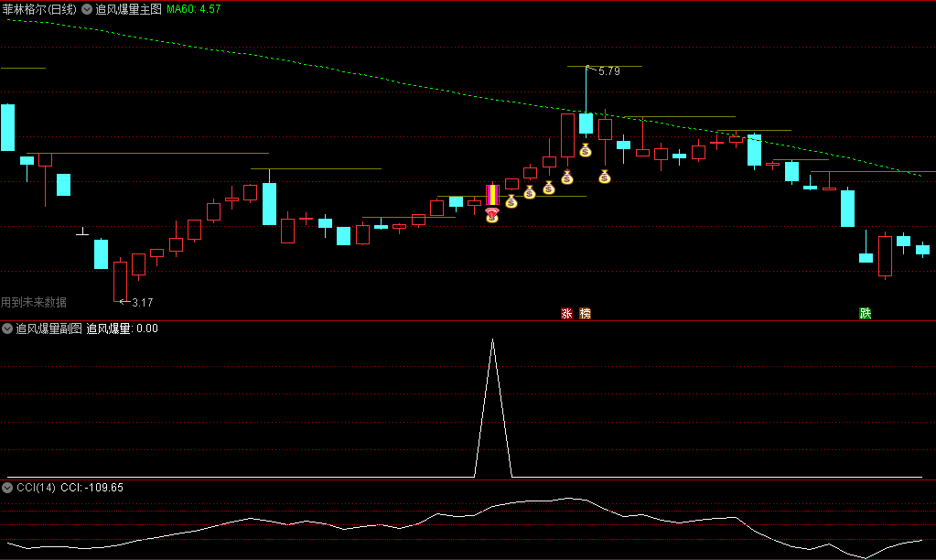Click the red 涨 marker
The image size is (936, 560).
[566, 314]
